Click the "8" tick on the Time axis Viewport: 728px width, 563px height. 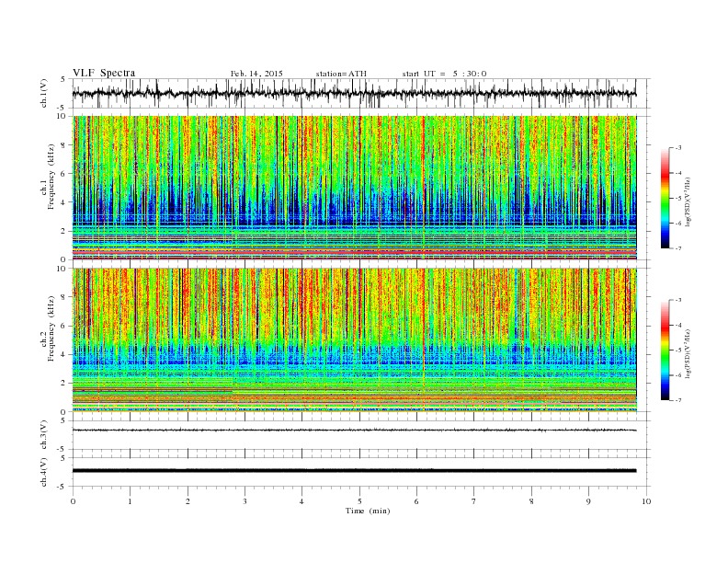(531, 501)
